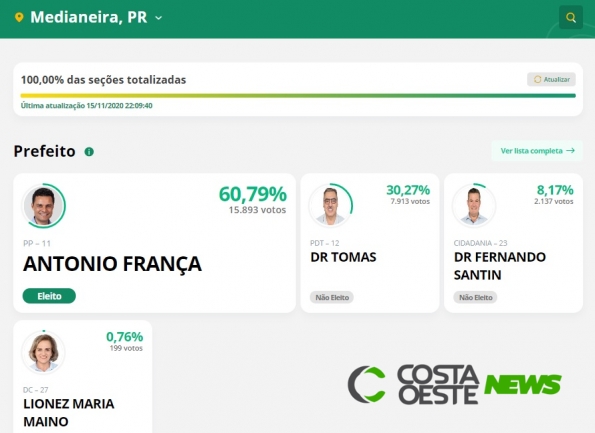595x433 pixels.
Task: Click Não Eleito badge under Dr Tomas
Action: [332, 297]
